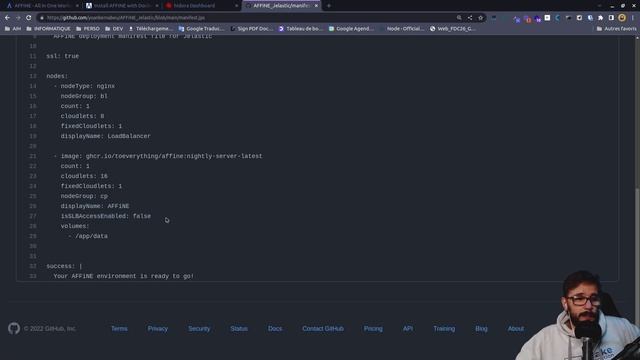640x360 pixels.
Task: Reload the current page
Action: (29, 18)
